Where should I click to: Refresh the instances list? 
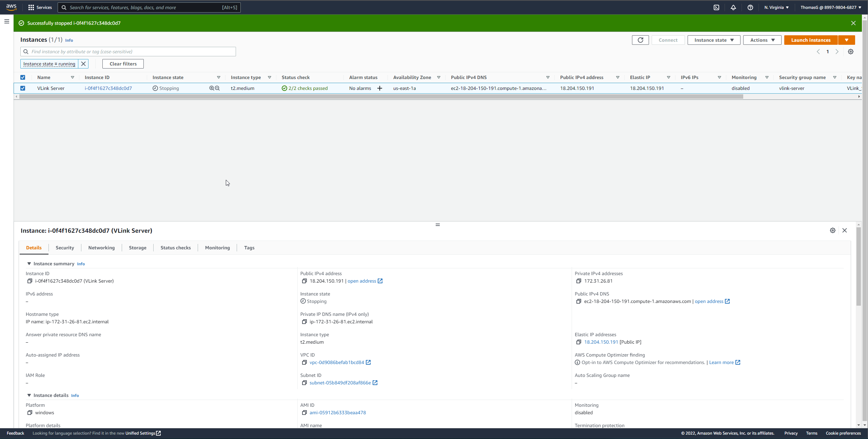640,40
